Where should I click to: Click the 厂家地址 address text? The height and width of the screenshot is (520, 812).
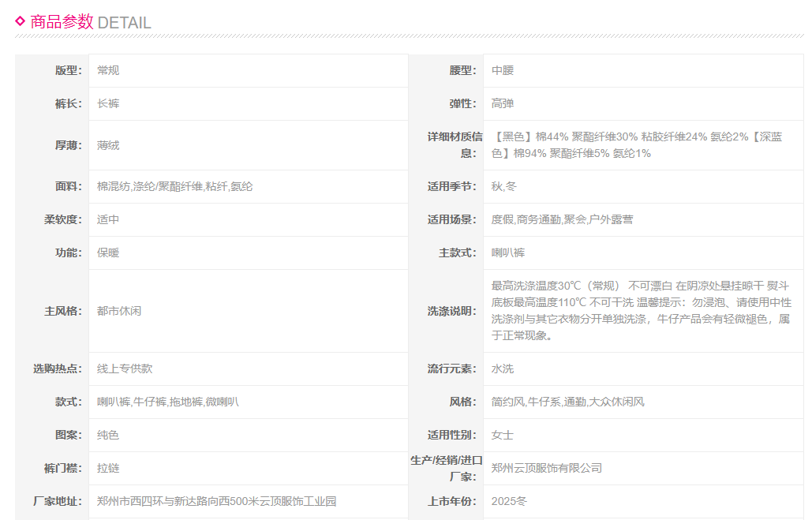click(x=216, y=501)
